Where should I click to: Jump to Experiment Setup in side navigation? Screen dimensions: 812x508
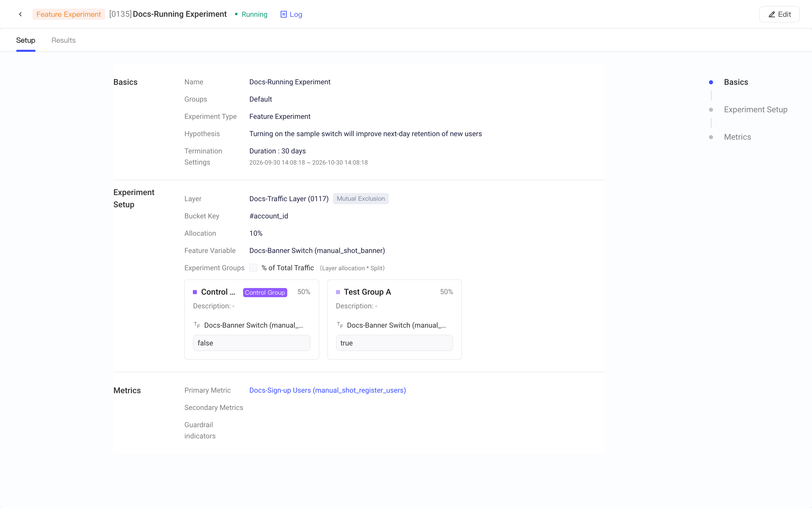755,109
